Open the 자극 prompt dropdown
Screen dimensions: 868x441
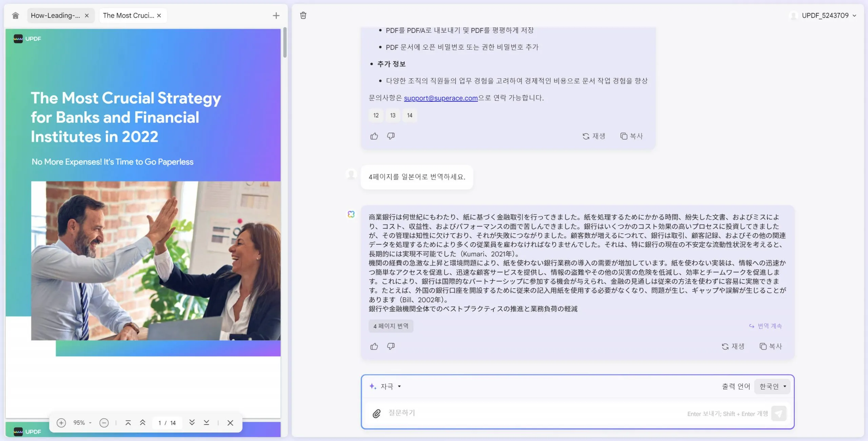click(x=385, y=386)
